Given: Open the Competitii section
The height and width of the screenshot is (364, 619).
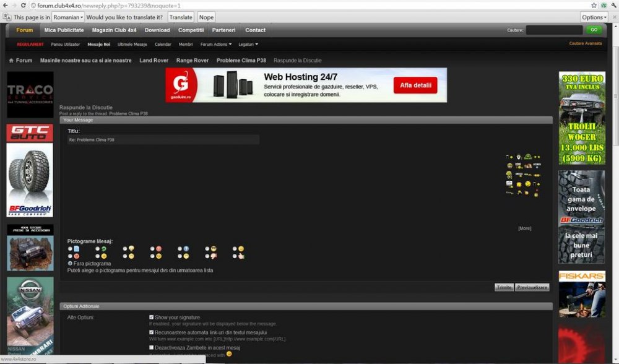Looking at the screenshot, I should 191,30.
